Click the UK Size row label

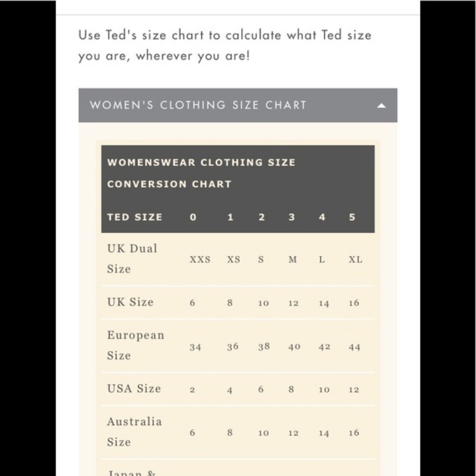[130, 302]
